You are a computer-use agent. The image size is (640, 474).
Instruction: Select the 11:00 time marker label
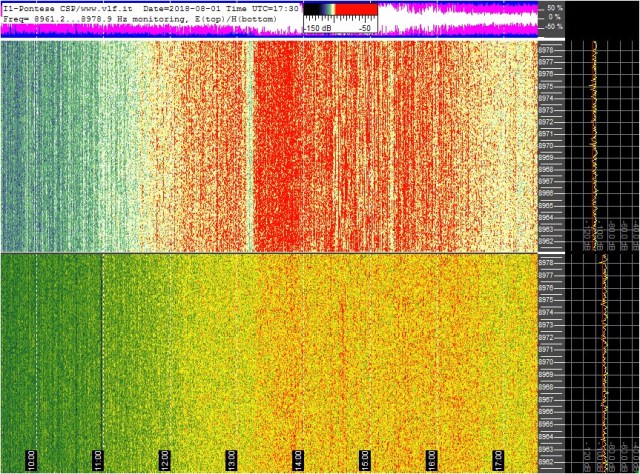click(98, 462)
